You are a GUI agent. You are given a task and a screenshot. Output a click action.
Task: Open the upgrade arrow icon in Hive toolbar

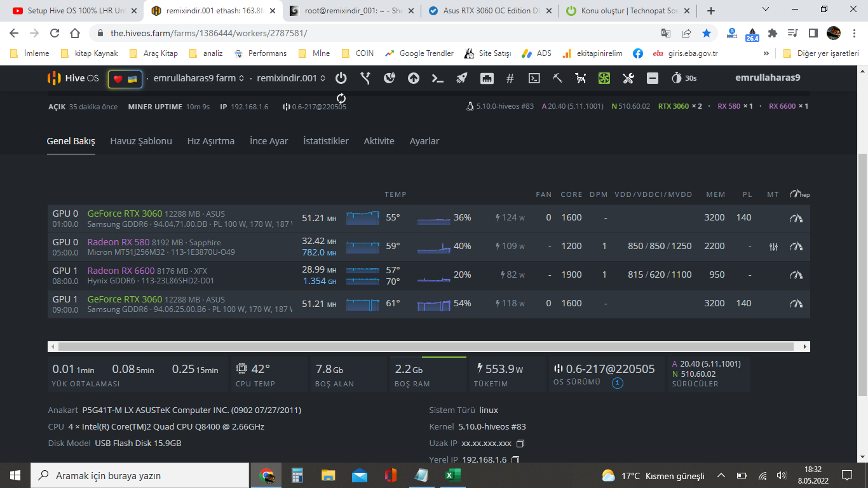[x=414, y=78]
